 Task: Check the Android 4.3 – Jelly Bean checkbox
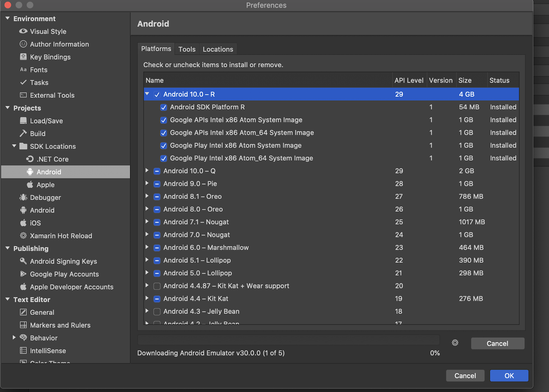[157, 311]
